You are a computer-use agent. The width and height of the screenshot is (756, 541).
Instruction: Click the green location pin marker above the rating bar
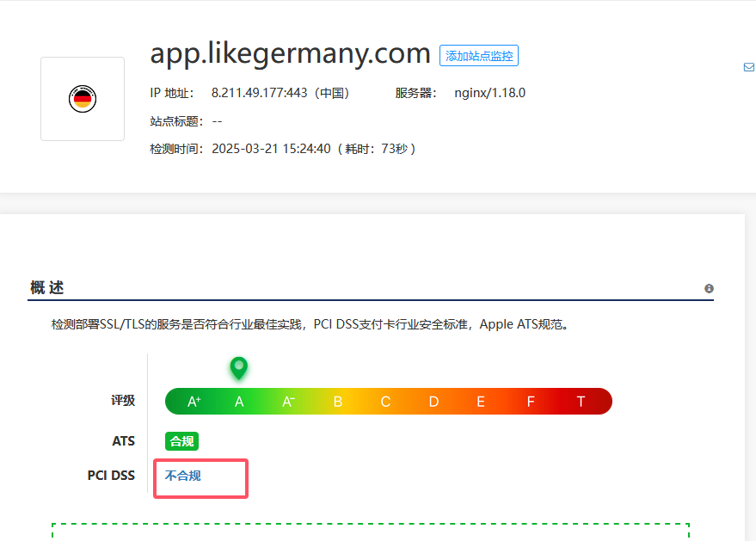click(238, 368)
